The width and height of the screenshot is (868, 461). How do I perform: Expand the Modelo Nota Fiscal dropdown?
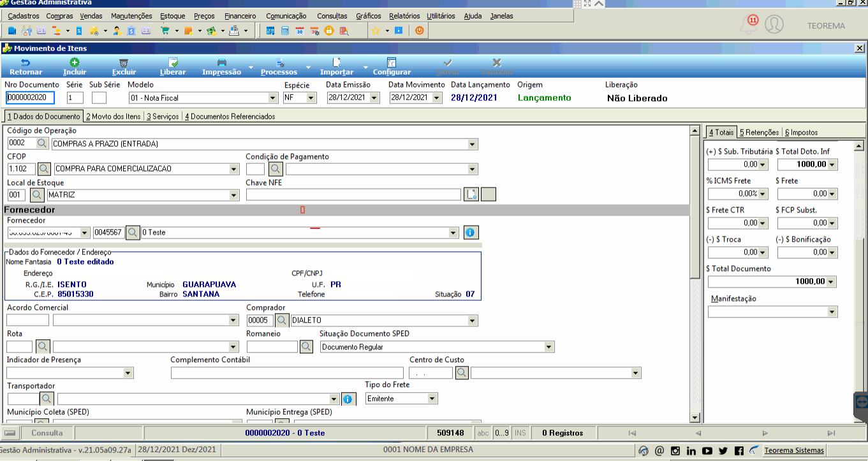pos(273,98)
